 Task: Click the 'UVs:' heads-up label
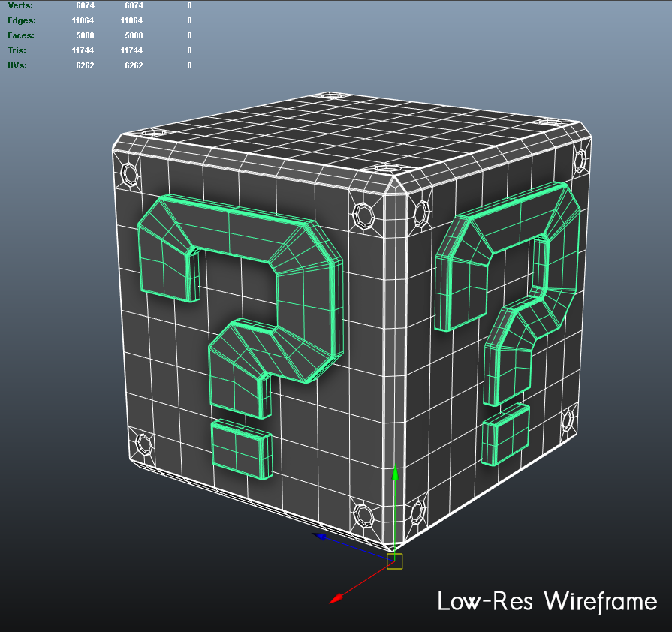(17, 65)
